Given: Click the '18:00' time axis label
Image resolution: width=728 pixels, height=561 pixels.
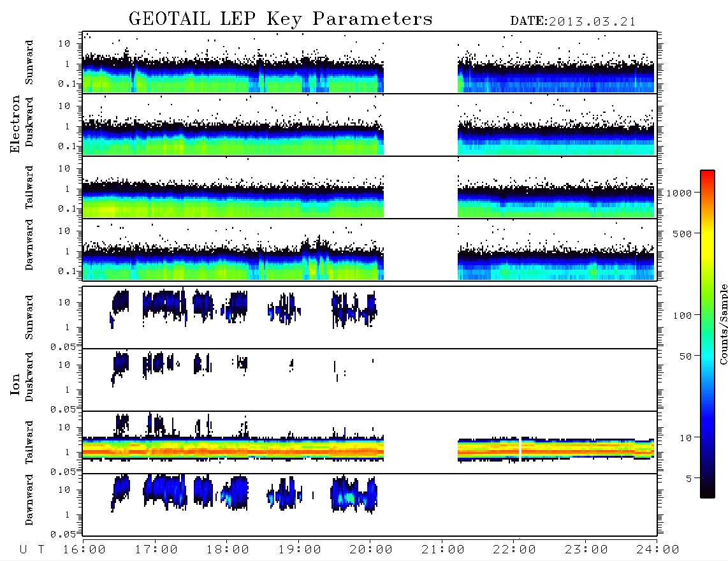Looking at the screenshot, I should click(228, 550).
